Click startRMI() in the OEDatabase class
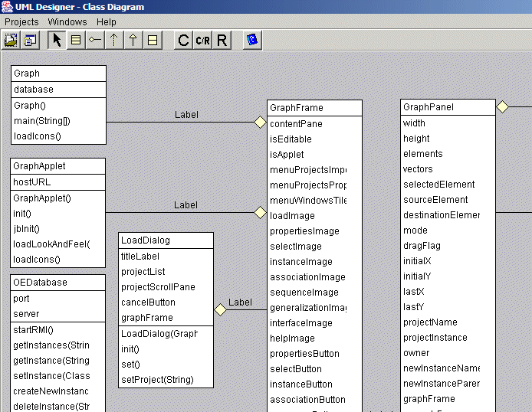 click(x=33, y=330)
